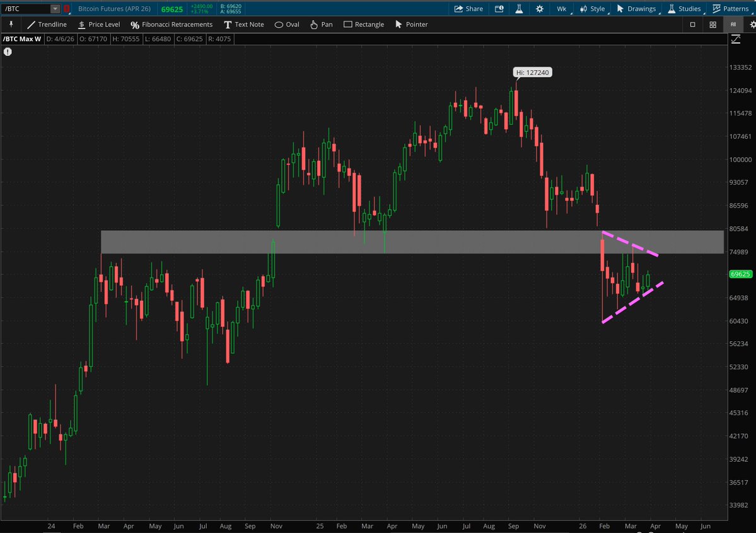Click the Share chart button

pyautogui.click(x=468, y=9)
